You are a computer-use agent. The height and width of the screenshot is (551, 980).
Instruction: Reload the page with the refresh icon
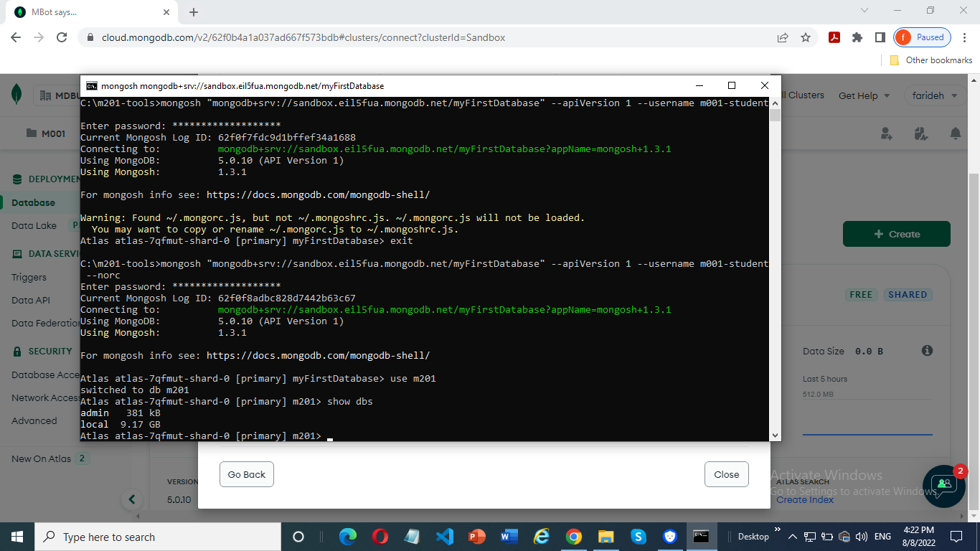coord(62,37)
